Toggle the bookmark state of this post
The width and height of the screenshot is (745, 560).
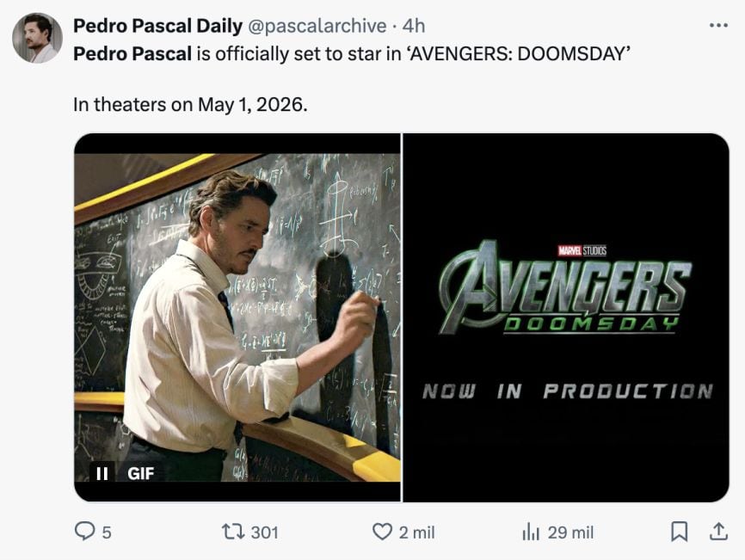pyautogui.click(x=679, y=532)
